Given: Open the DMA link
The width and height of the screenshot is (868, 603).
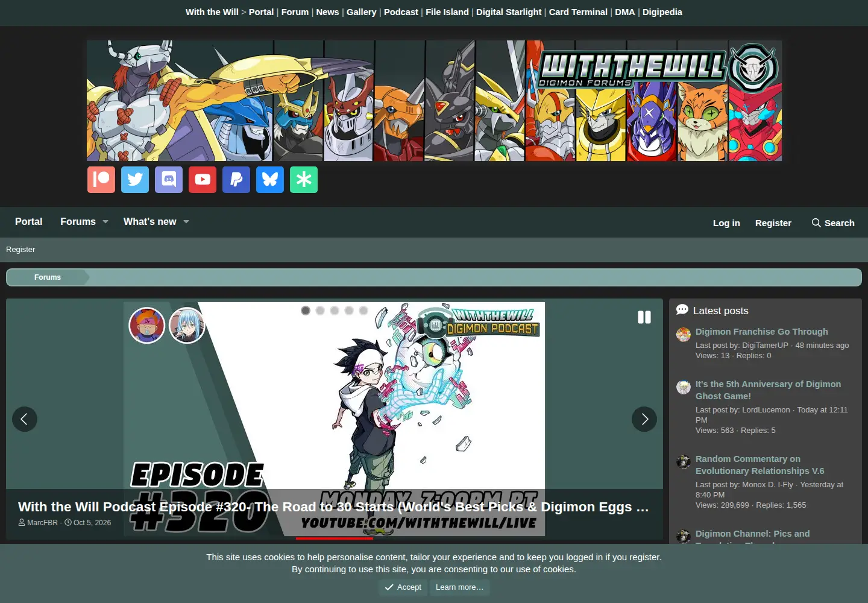Looking at the screenshot, I should click(x=625, y=12).
